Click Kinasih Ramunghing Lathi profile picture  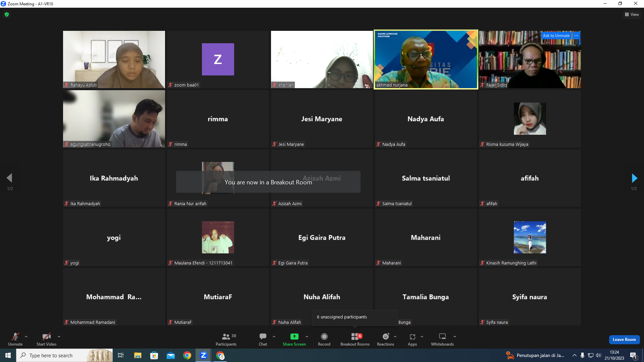tap(530, 237)
